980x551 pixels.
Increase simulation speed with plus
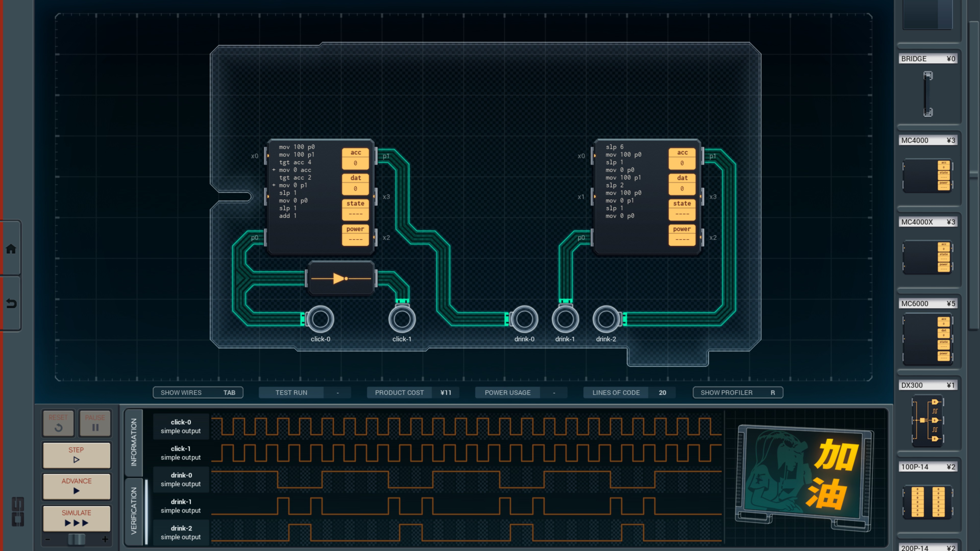click(x=105, y=539)
